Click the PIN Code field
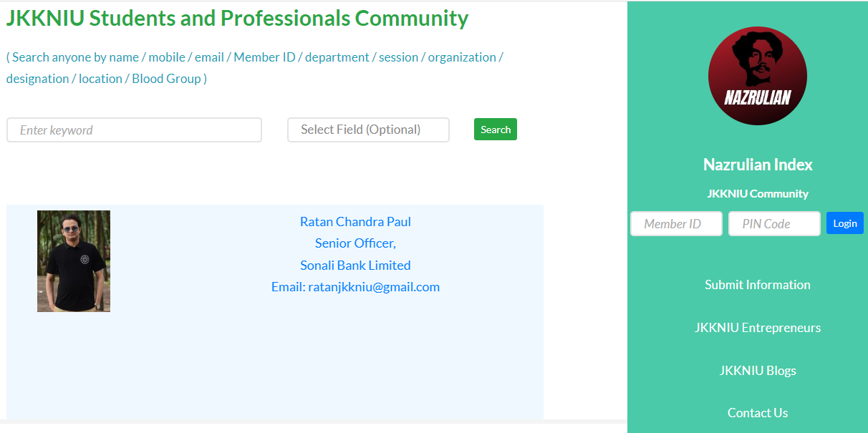868x433 pixels. 773,223
